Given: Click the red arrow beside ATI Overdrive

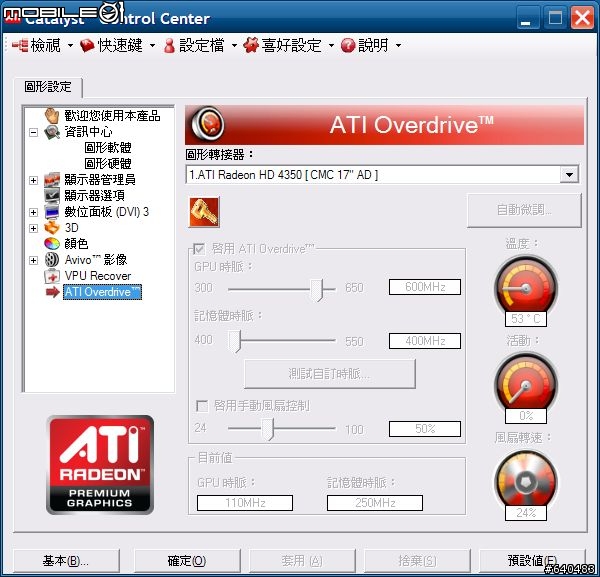Looking at the screenshot, I should pyautogui.click(x=52, y=292).
